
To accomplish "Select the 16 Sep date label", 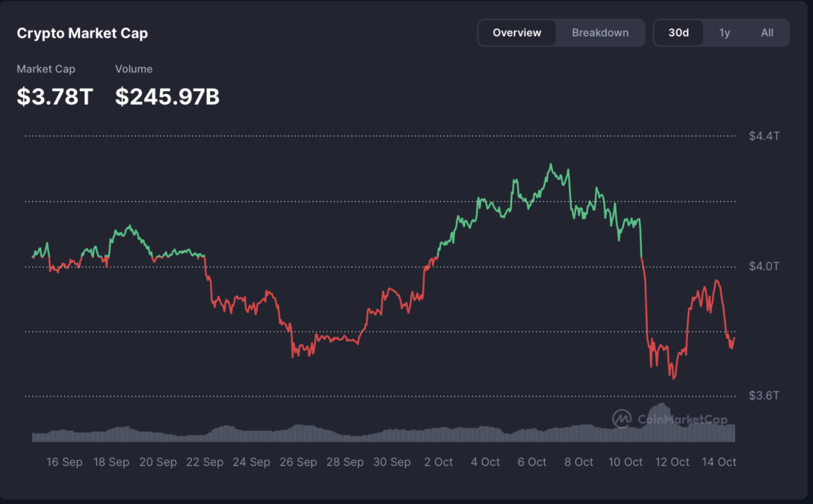I will pos(64,462).
